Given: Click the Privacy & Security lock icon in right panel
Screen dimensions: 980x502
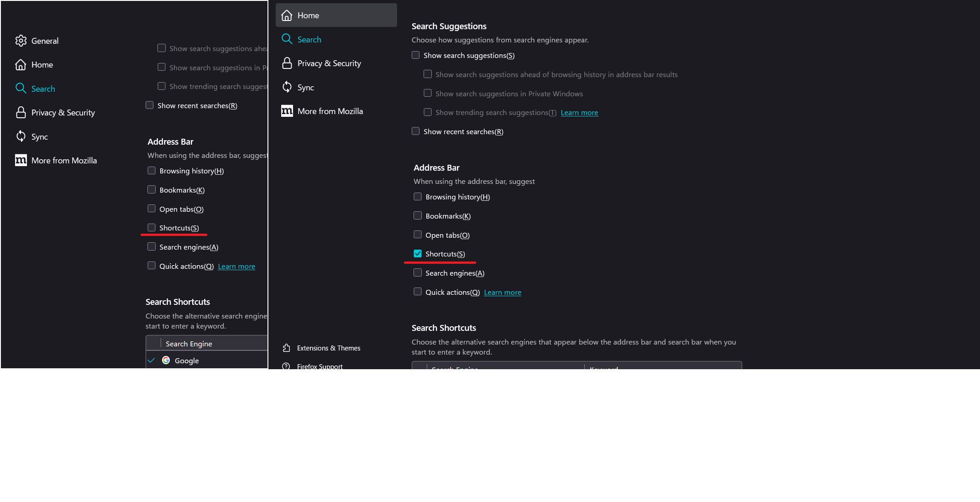Looking at the screenshot, I should [287, 63].
